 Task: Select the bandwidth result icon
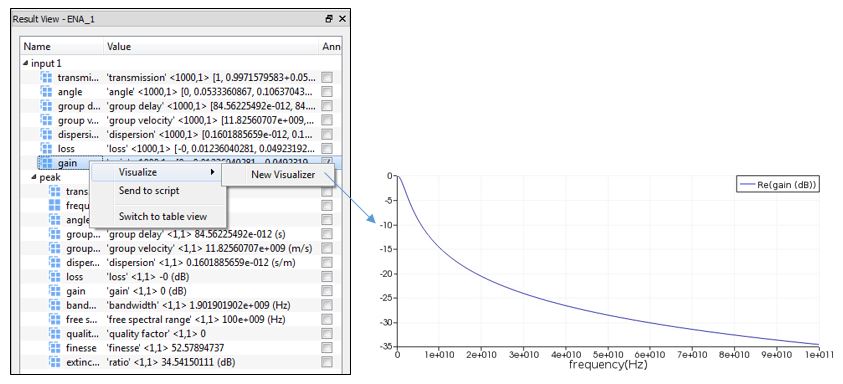pos(54,305)
